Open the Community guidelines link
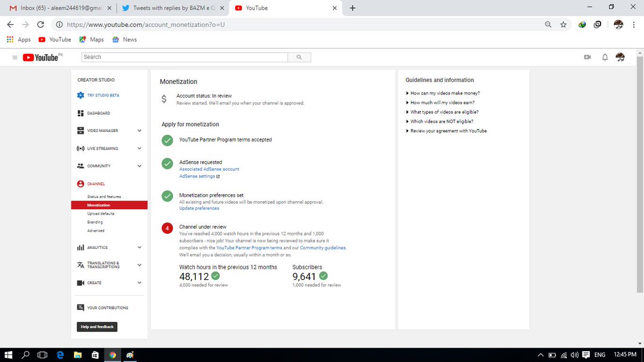Viewport: 644px width, 362px height. click(x=323, y=248)
